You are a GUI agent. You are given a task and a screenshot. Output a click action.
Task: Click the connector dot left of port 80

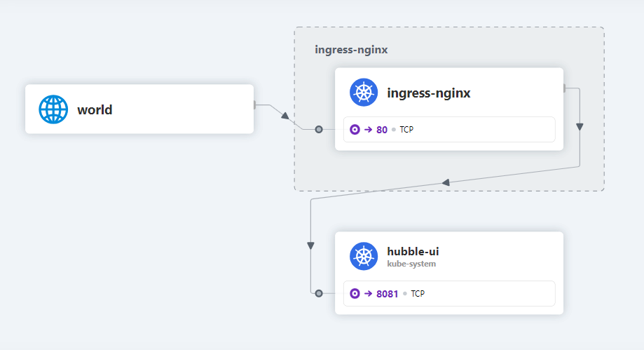pos(319,129)
